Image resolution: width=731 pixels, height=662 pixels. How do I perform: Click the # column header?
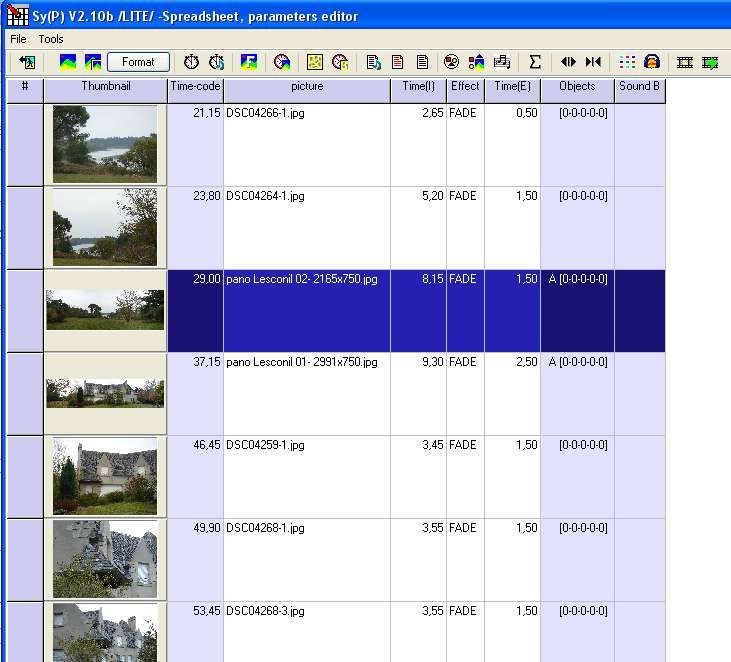click(25, 90)
